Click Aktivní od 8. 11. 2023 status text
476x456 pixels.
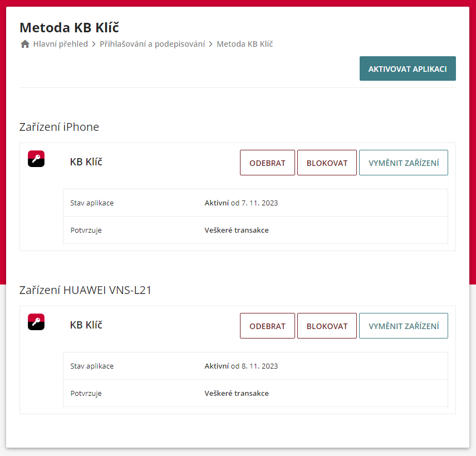tap(242, 366)
